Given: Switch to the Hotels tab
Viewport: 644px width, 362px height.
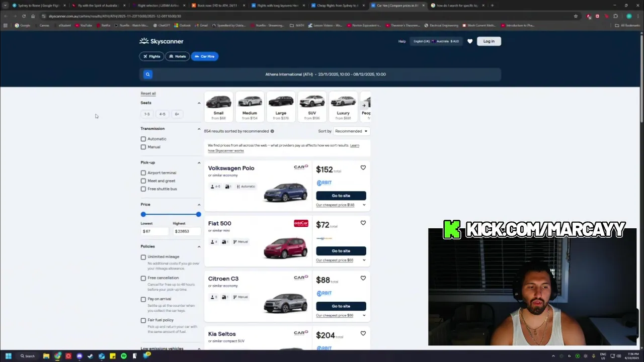Looking at the screenshot, I should (x=178, y=56).
